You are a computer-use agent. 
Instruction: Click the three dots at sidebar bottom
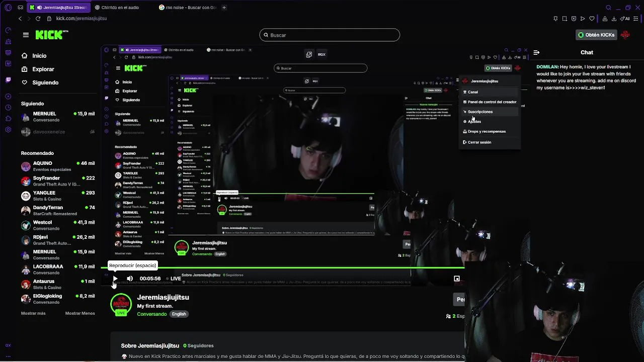pos(8,355)
